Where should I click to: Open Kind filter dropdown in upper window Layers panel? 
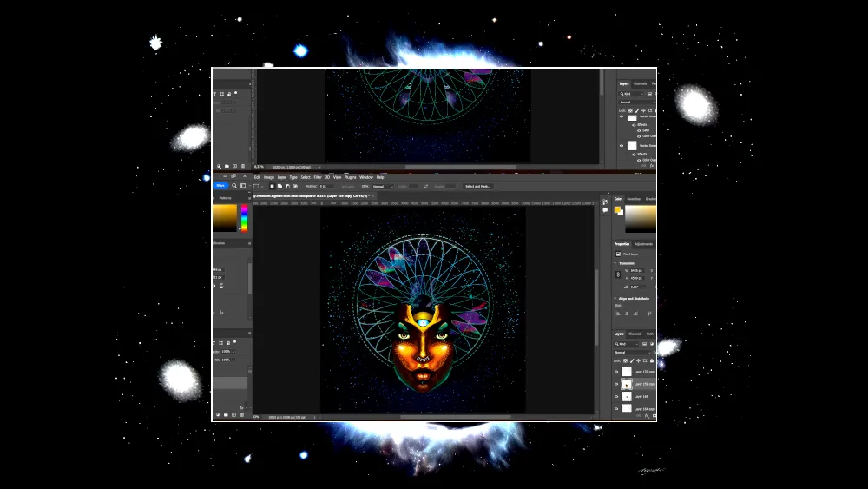[x=630, y=94]
